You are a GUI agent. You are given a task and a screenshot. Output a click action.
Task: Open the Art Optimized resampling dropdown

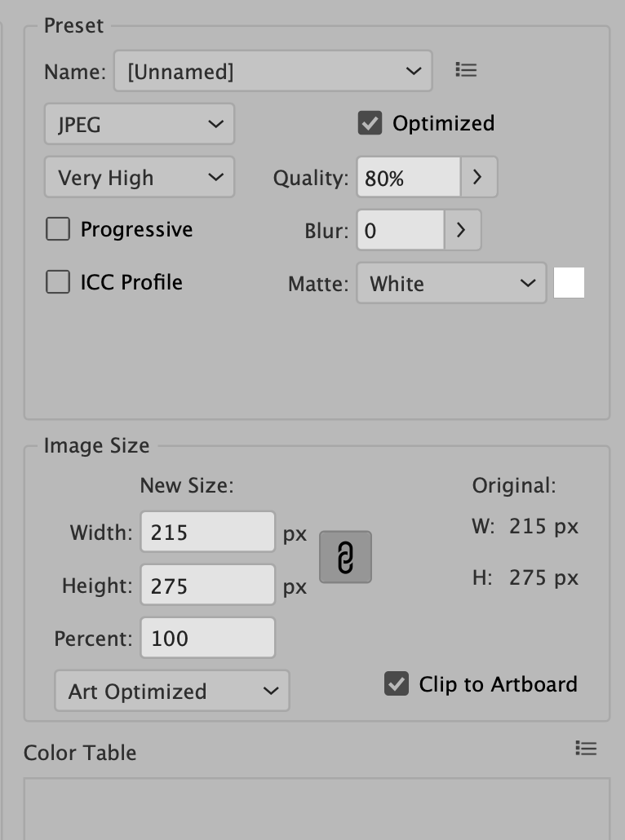pyautogui.click(x=171, y=691)
